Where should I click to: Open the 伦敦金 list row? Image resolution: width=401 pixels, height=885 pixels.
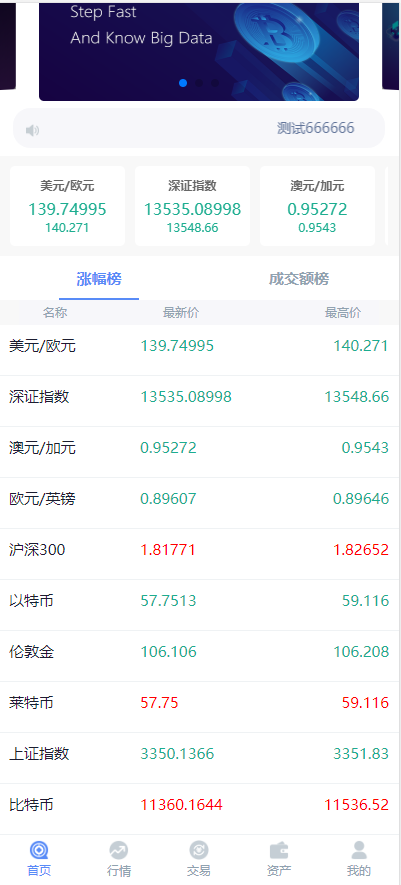pos(200,652)
